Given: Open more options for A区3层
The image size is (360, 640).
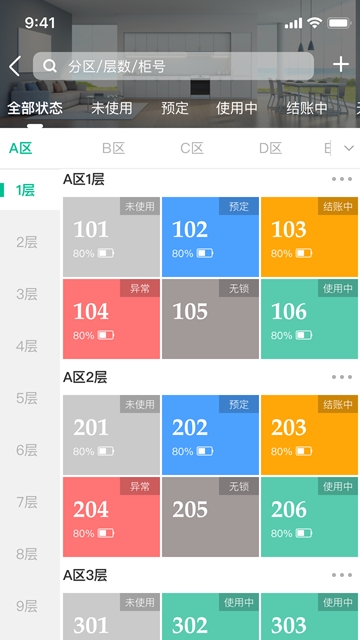Looking at the screenshot, I should 342,575.
